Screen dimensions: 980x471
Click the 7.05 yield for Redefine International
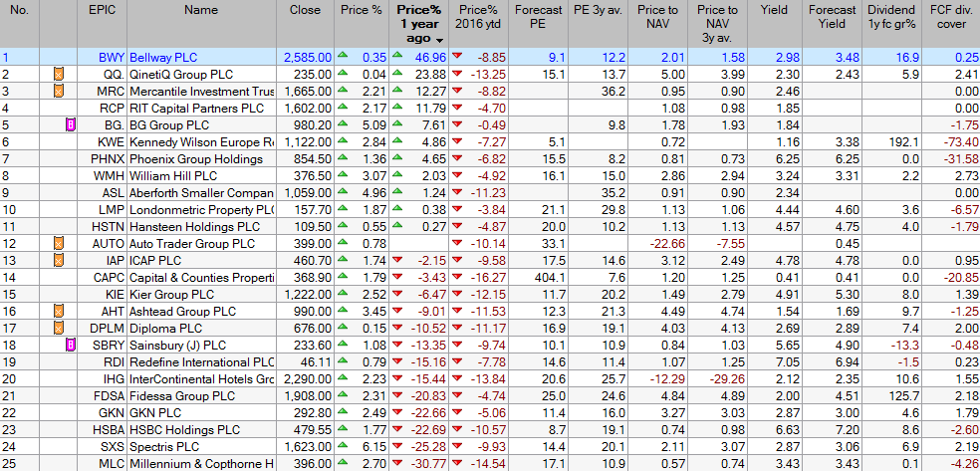click(788, 361)
